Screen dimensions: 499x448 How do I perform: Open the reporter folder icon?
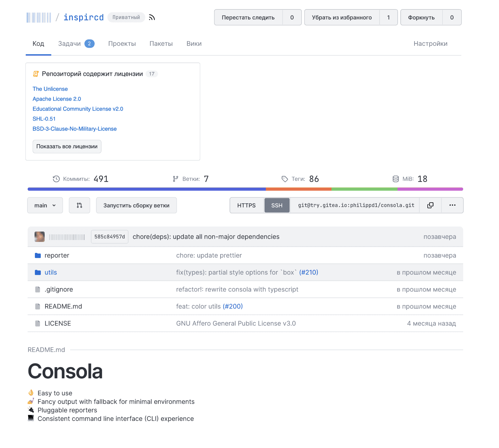38,255
